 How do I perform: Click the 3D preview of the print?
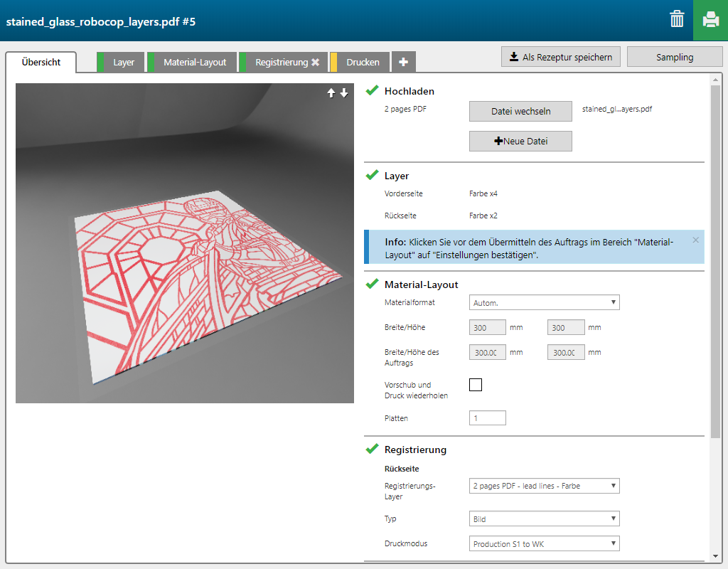point(185,243)
